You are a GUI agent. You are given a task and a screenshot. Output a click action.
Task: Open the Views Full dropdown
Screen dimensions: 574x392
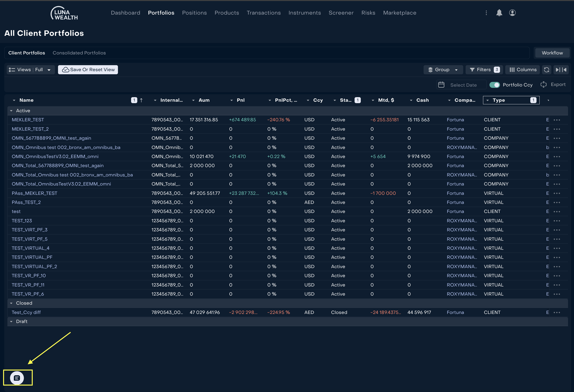pos(30,70)
